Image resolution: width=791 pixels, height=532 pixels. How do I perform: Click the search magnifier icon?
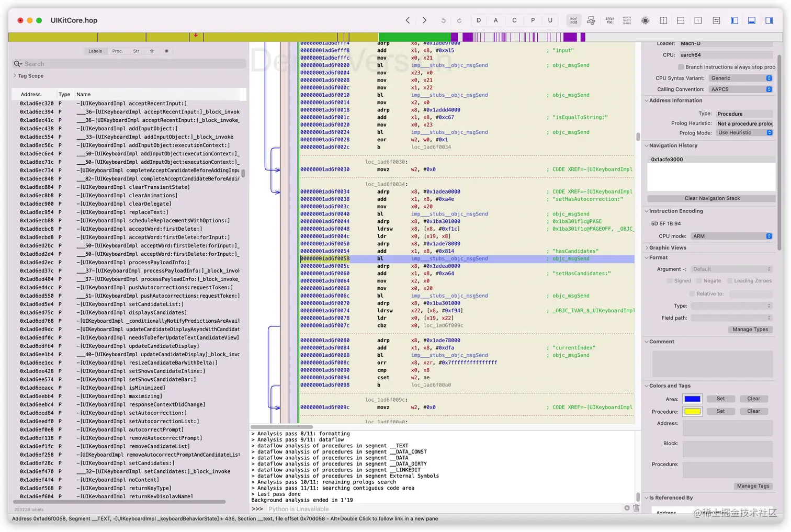coord(18,64)
